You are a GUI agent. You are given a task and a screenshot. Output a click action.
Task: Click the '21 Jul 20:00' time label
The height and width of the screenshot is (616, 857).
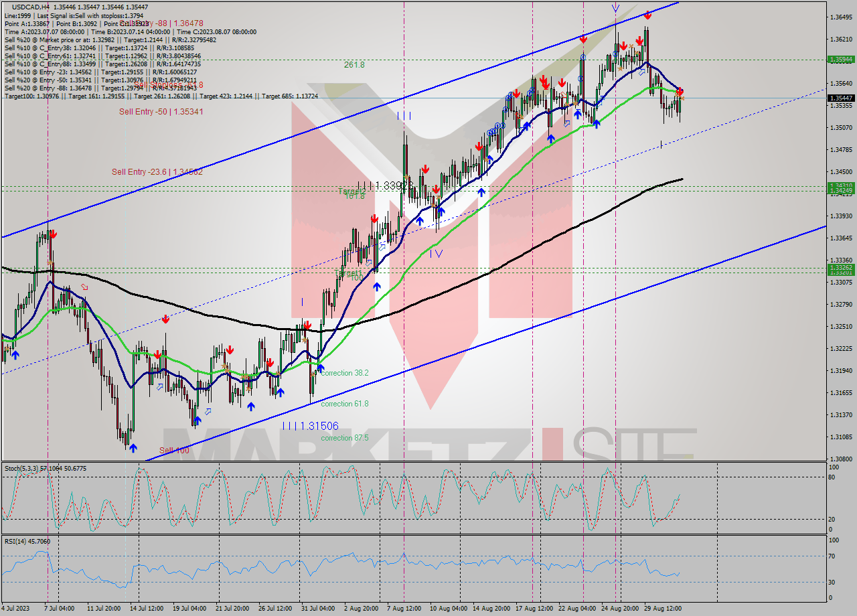233,609
